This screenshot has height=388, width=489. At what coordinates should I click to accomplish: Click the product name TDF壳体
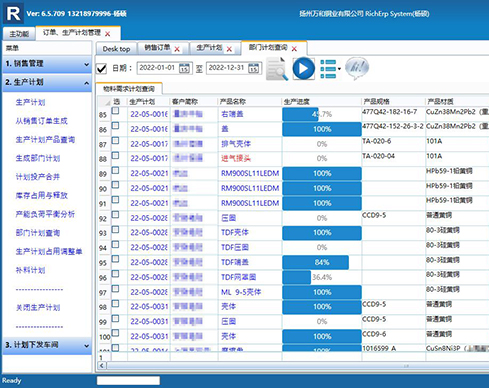tap(235, 233)
